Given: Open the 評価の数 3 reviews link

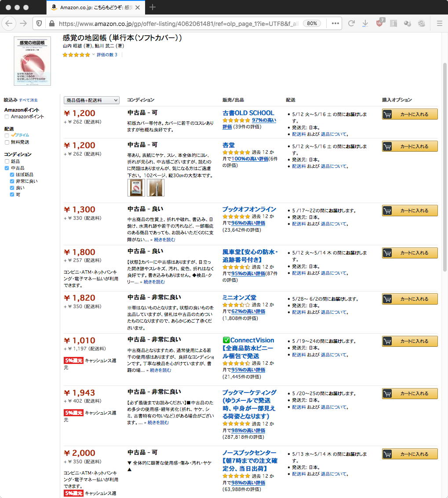Looking at the screenshot, I should click(107, 55).
